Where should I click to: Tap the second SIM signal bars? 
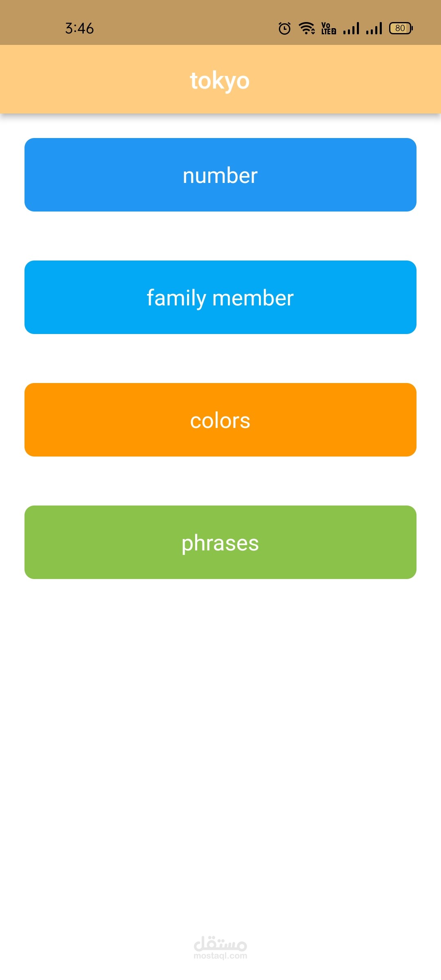click(x=374, y=28)
